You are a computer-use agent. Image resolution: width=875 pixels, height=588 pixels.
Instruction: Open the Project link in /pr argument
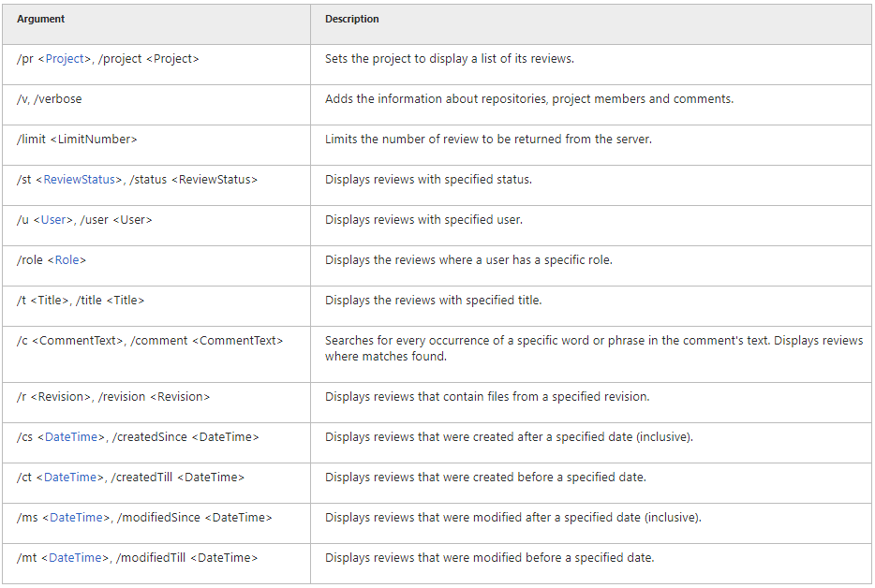(65, 59)
